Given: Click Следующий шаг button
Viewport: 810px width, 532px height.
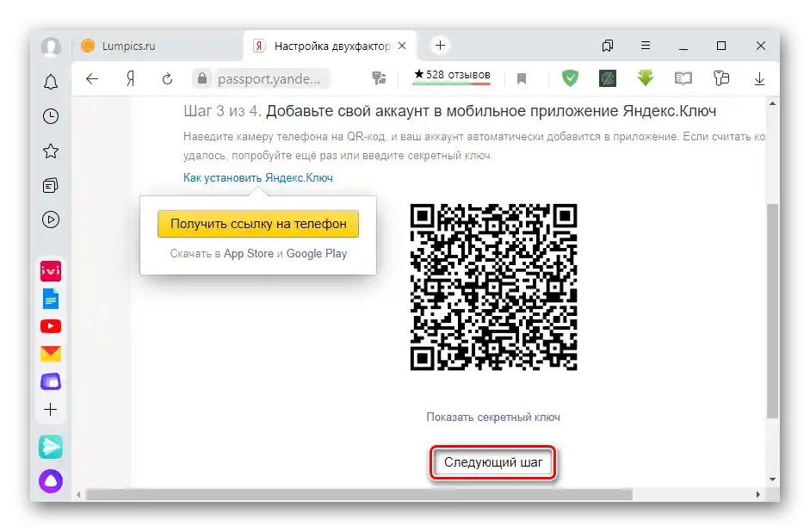Looking at the screenshot, I should coord(493,462).
